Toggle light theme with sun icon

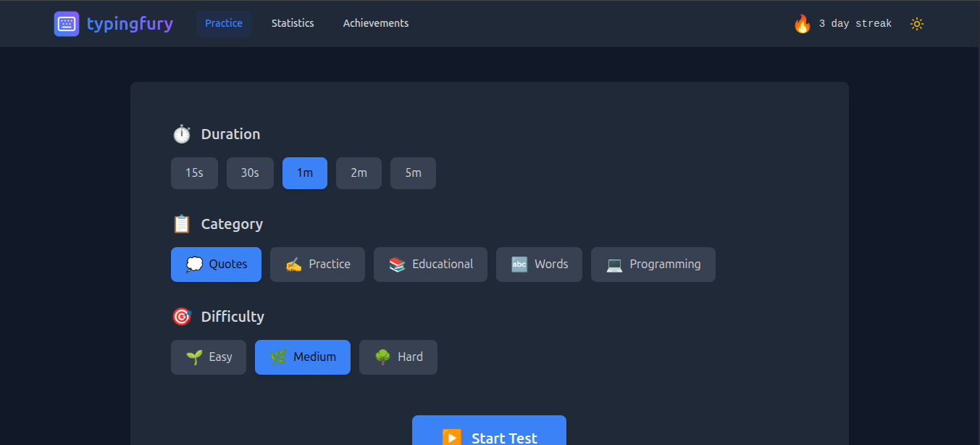coord(917,24)
